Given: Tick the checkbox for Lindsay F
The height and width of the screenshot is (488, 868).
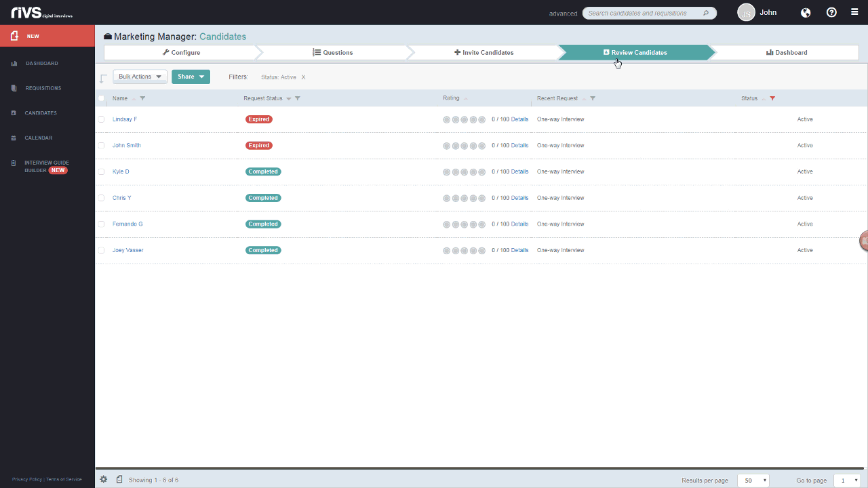Looking at the screenshot, I should click(x=102, y=119).
